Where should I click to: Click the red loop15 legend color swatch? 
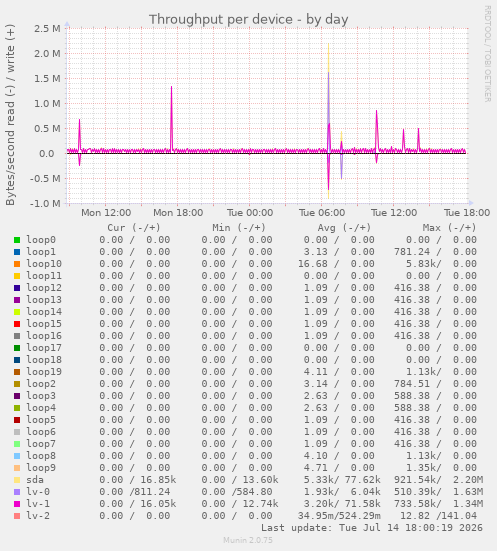coord(17,324)
